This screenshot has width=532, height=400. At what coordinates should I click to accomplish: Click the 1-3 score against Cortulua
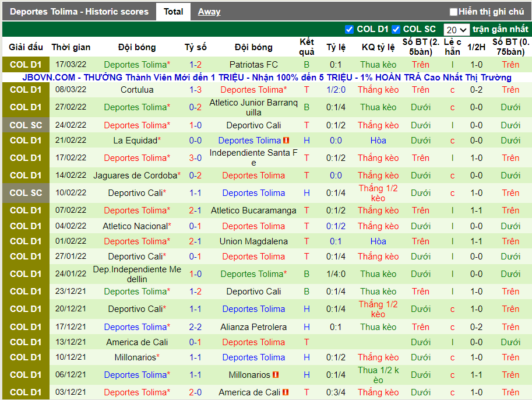(x=195, y=90)
